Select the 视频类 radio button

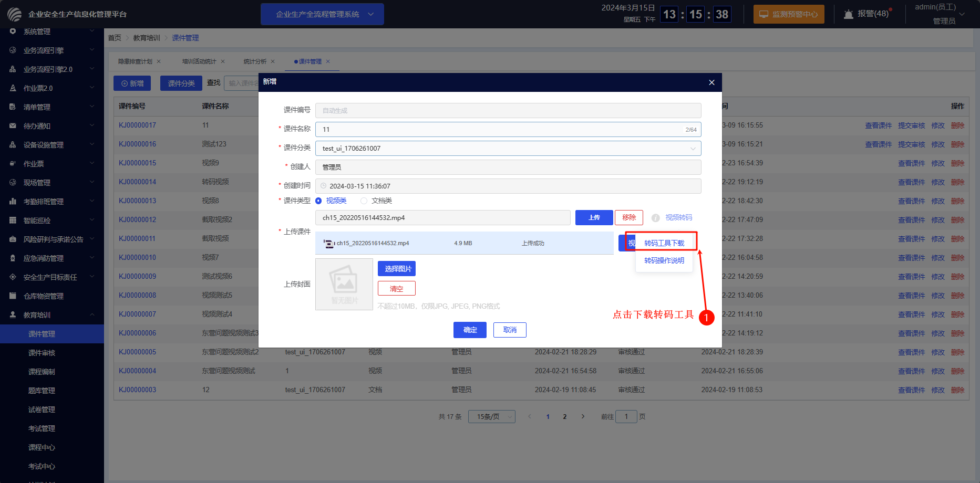pyautogui.click(x=318, y=201)
